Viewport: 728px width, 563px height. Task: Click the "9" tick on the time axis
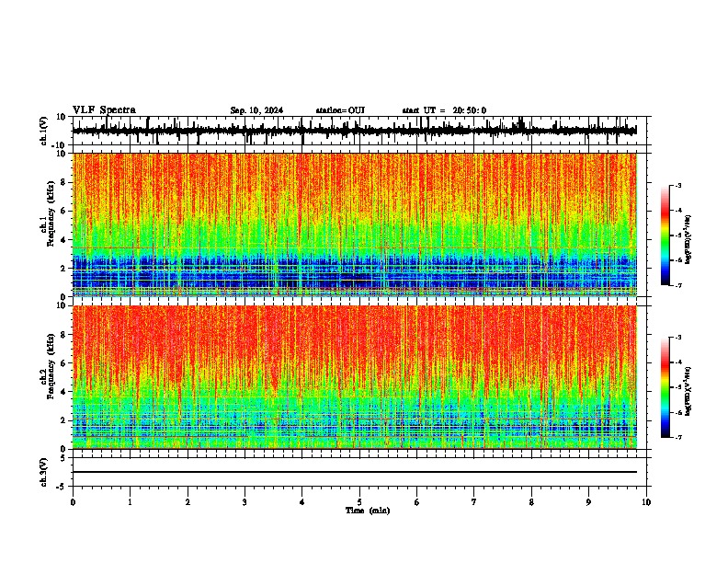tap(588, 502)
